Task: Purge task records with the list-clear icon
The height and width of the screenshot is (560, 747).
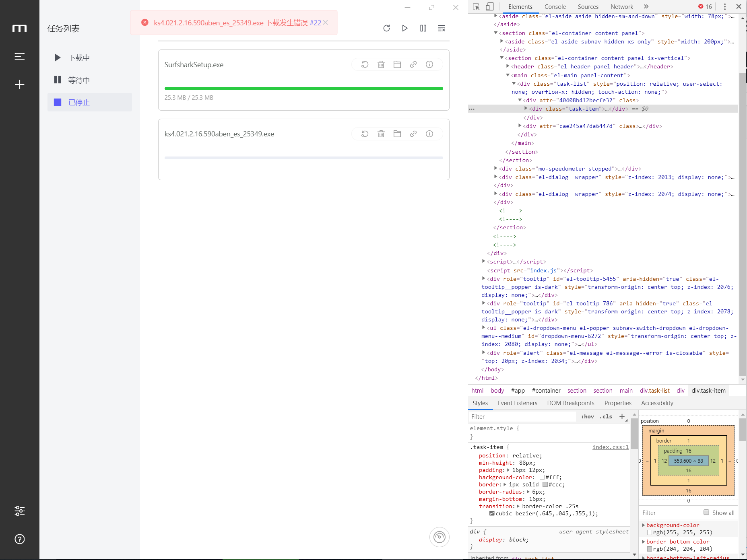Action: point(442,28)
